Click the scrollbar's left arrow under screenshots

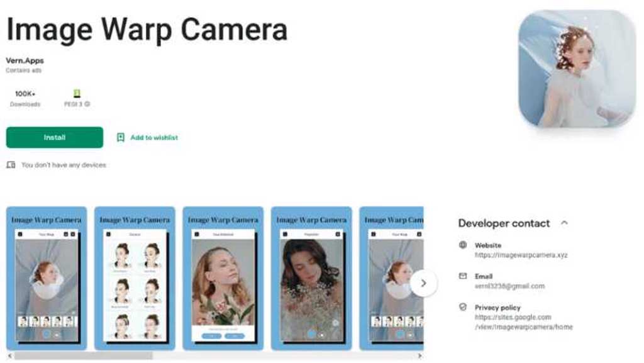tap(10, 356)
